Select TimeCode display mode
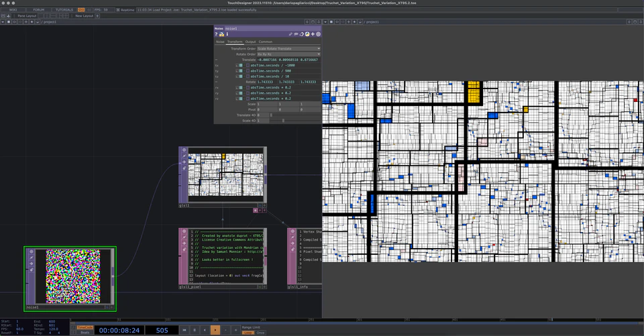Screen dimensions: 644x336 [x=85, y=328]
